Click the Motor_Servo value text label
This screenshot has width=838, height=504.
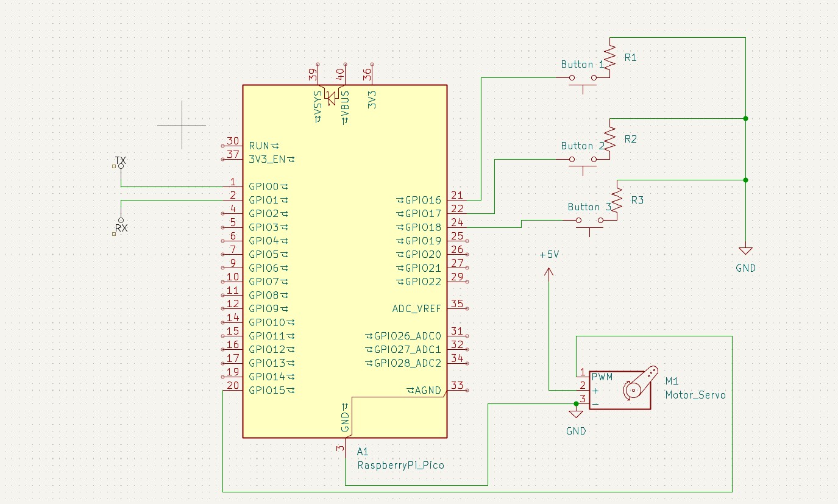point(695,394)
